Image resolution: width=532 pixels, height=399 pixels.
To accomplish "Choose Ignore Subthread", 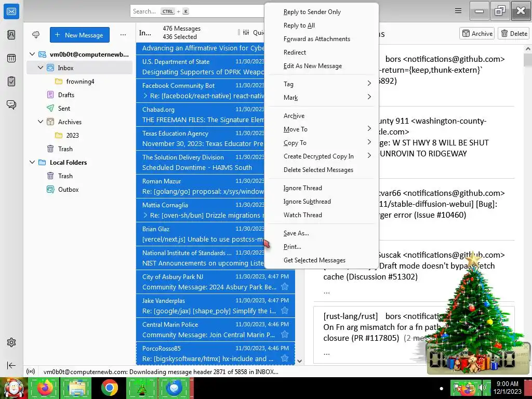I will [321, 202].
